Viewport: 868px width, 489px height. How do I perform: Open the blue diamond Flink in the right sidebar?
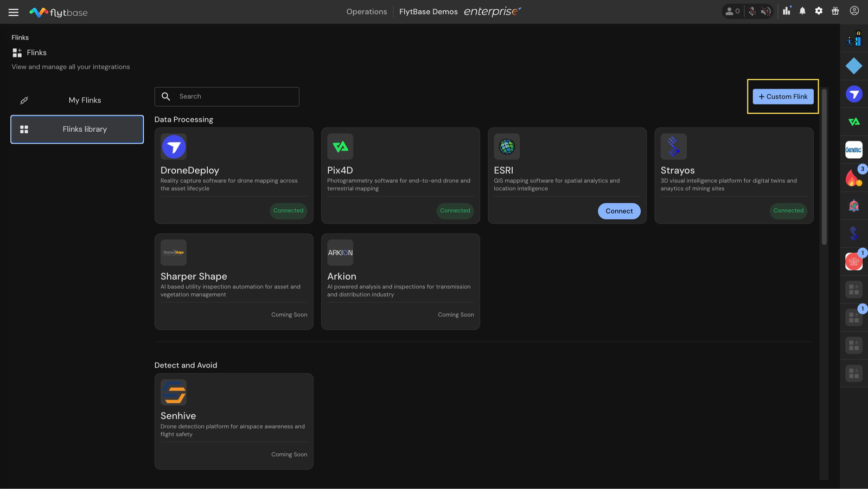tap(854, 66)
